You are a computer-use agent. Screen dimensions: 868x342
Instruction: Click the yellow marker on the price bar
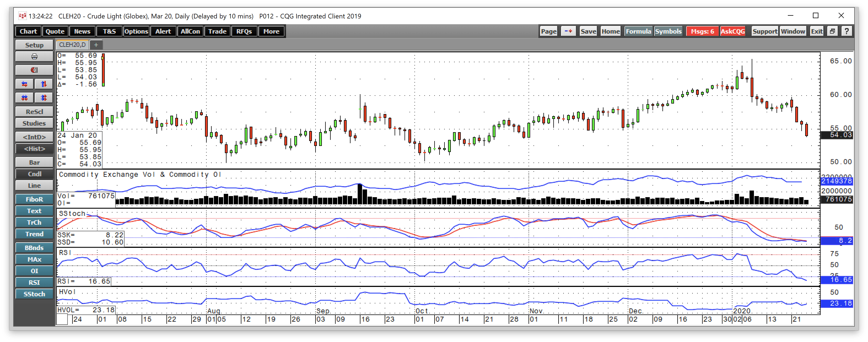tap(103, 58)
